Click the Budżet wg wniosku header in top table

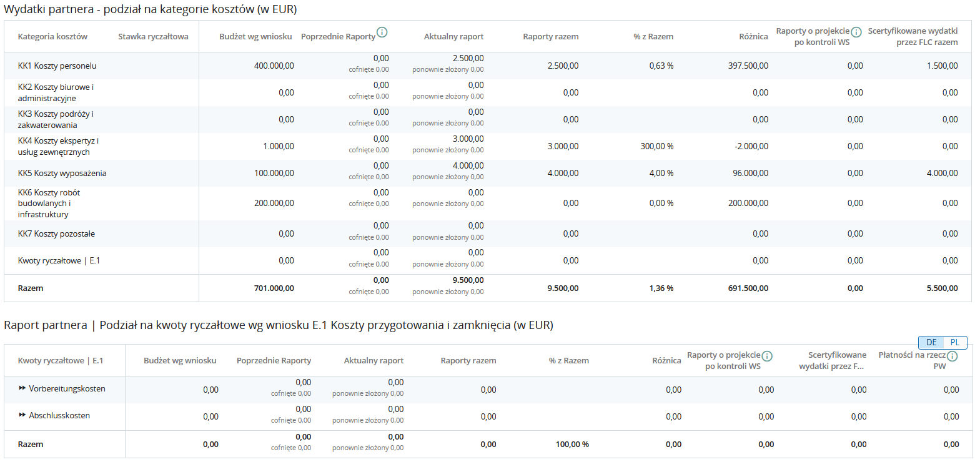coord(255,37)
